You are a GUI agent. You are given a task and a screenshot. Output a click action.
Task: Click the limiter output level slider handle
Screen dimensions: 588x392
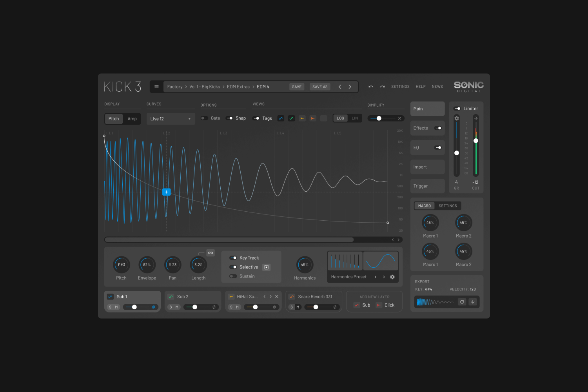pyautogui.click(x=475, y=141)
